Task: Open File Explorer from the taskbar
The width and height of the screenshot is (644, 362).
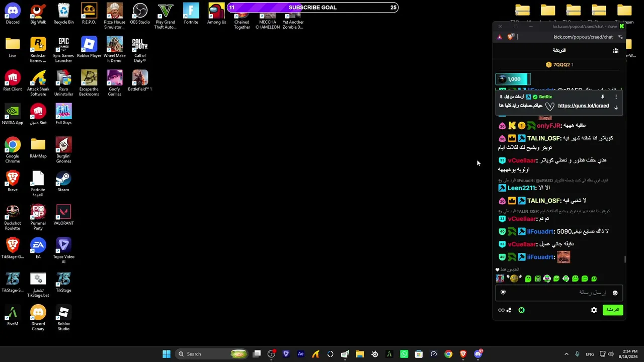Action: click(360, 354)
